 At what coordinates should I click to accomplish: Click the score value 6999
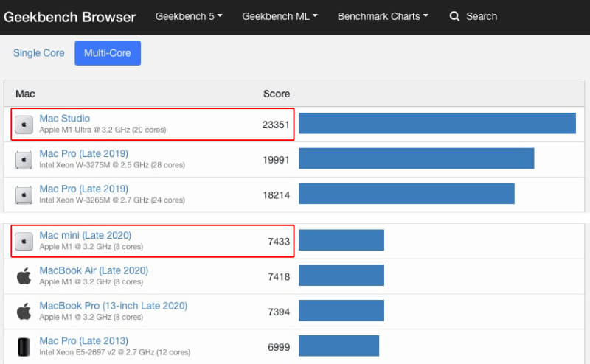[x=279, y=347]
